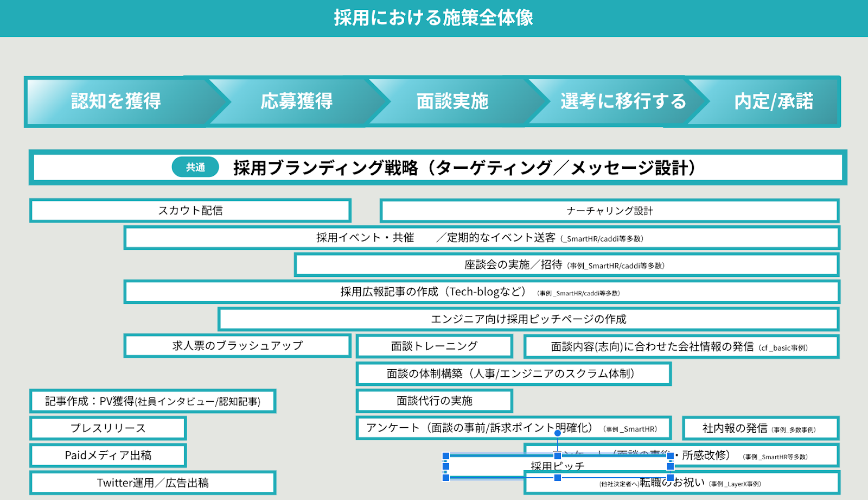Select the 面談内容(志向)に合わせた会社情報の発信 box
This screenshot has height=500, width=868.
(x=681, y=346)
